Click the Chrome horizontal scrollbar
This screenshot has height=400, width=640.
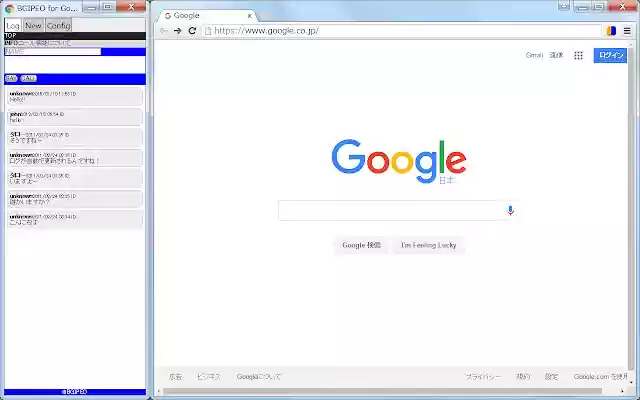tap(382, 391)
